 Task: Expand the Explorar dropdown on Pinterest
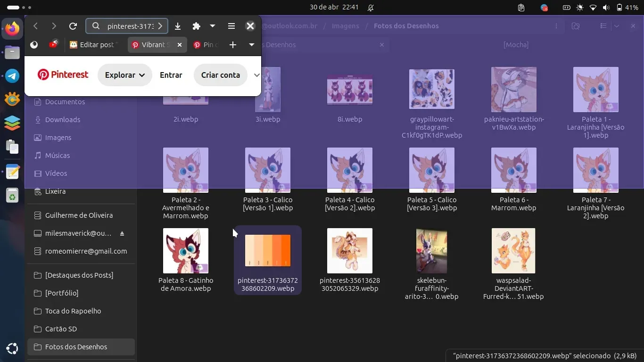tap(124, 75)
